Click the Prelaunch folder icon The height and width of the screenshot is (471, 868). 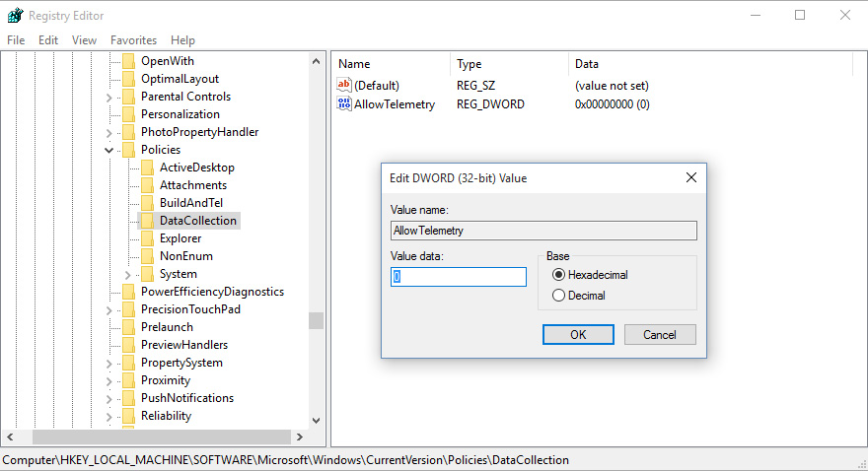(128, 327)
